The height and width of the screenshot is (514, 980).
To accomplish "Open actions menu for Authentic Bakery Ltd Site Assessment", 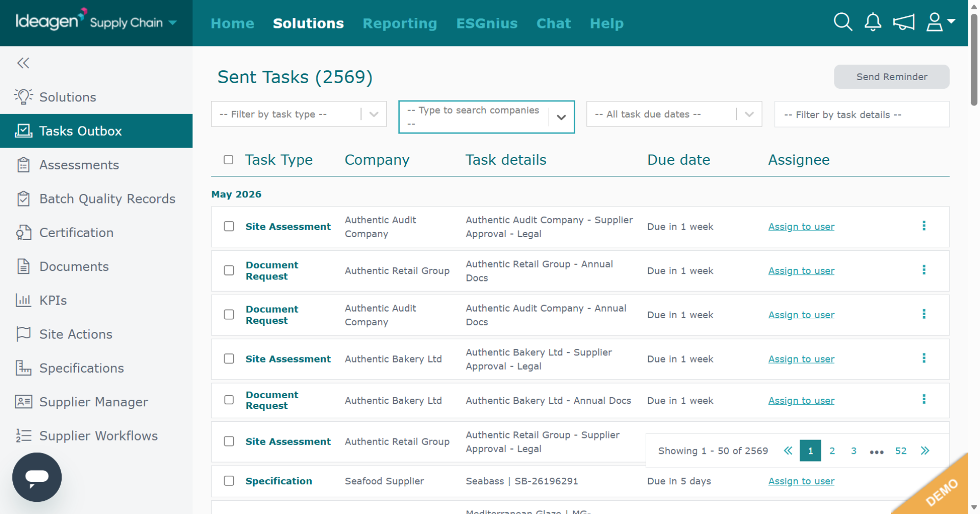I will (x=924, y=358).
